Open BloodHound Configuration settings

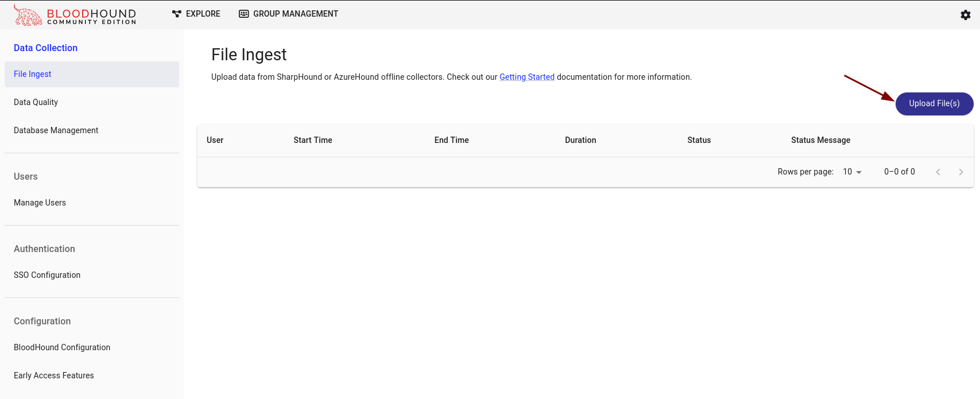(x=62, y=347)
